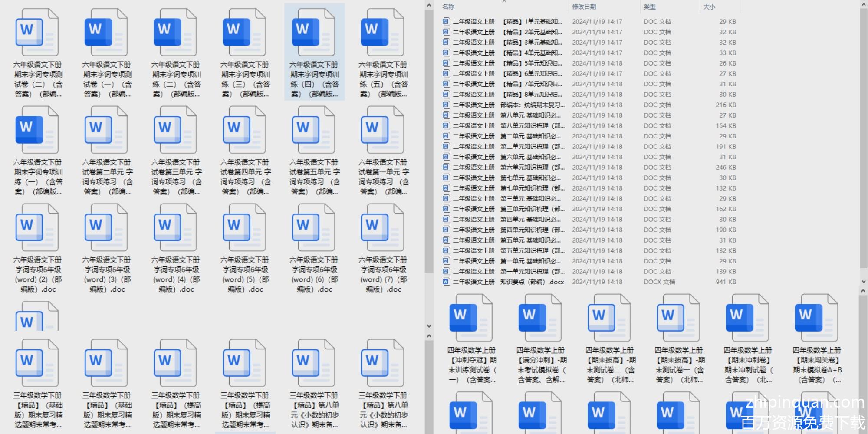
Task: Sort list by 修改日期 column header
Action: 584,7
